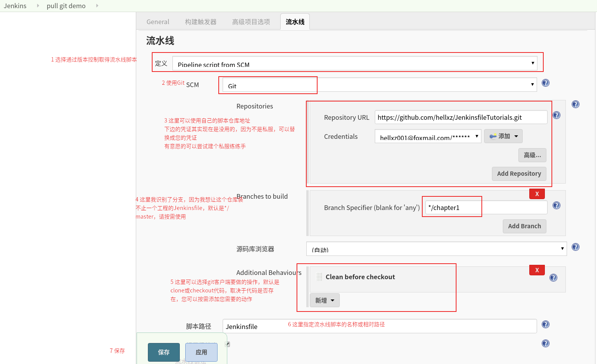Delete the Branch Specifier entry with X

point(537,194)
